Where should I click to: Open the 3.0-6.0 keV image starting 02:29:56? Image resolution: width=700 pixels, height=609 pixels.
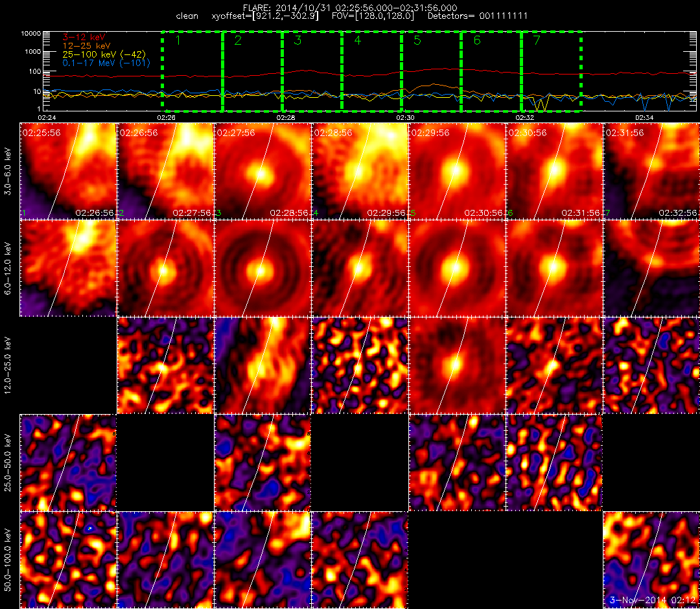coord(457,171)
